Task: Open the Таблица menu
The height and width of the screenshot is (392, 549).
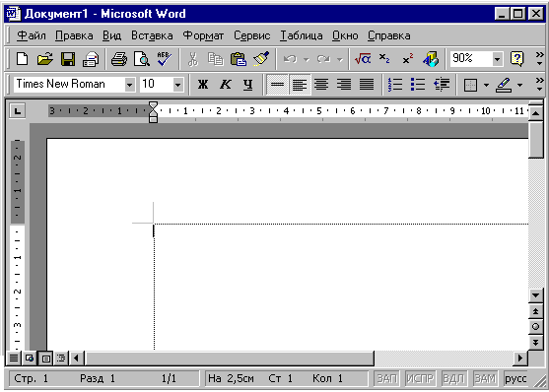Action: 301,35
